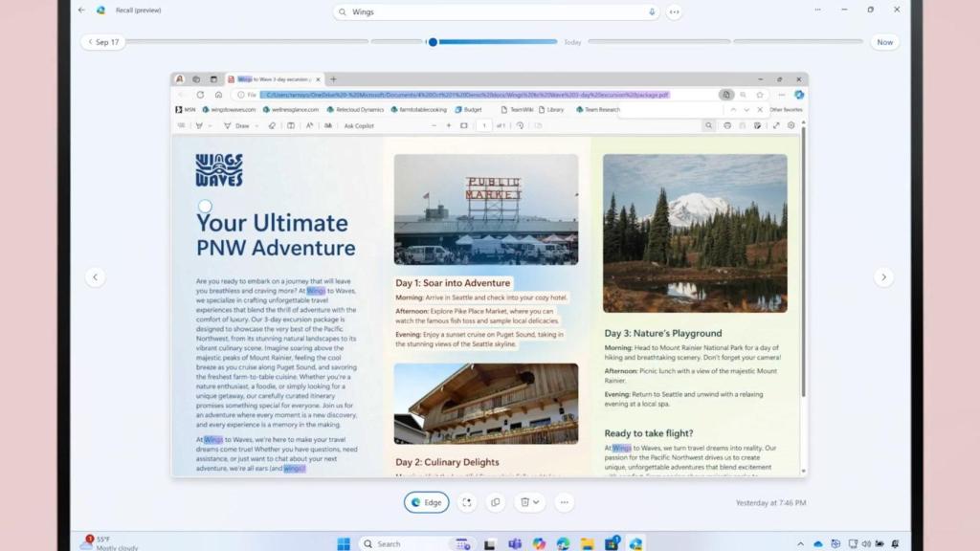
Task: Enter full screen mode for the PDF
Action: coord(777,125)
